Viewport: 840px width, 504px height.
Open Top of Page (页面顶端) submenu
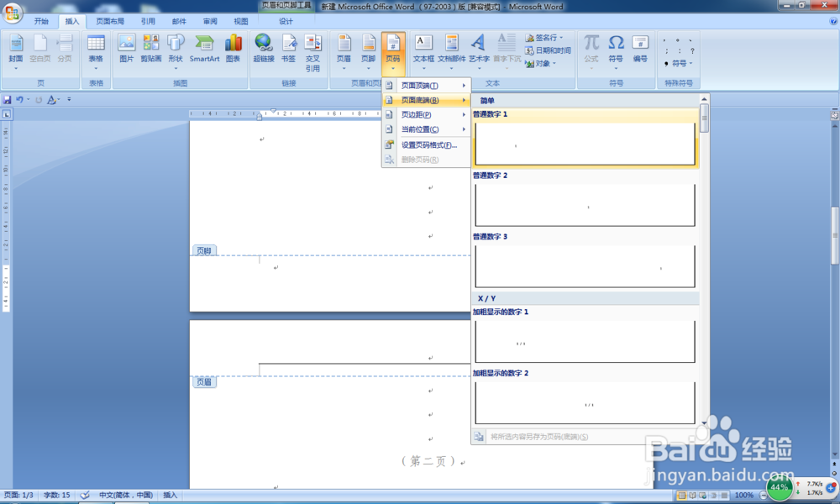[427, 86]
